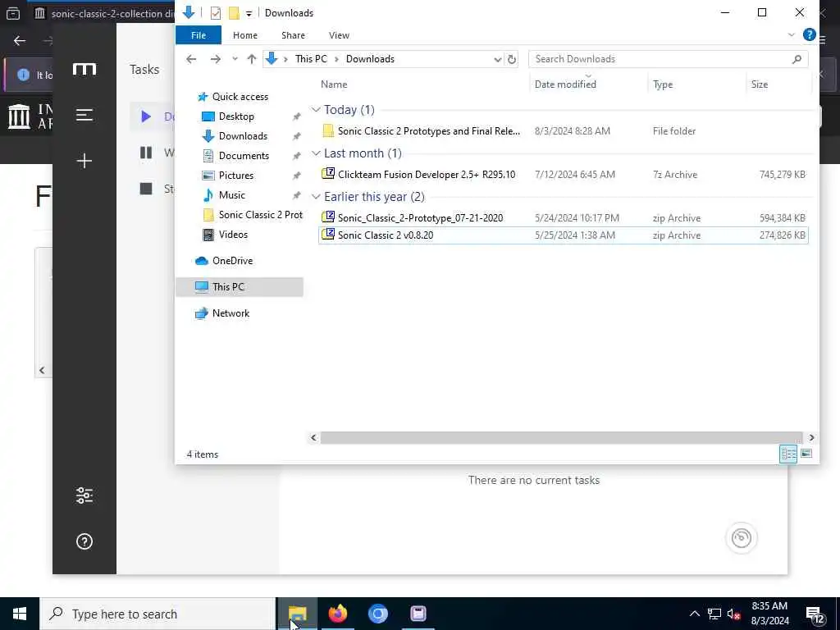
Task: Switch to Details view layout
Action: (x=788, y=454)
